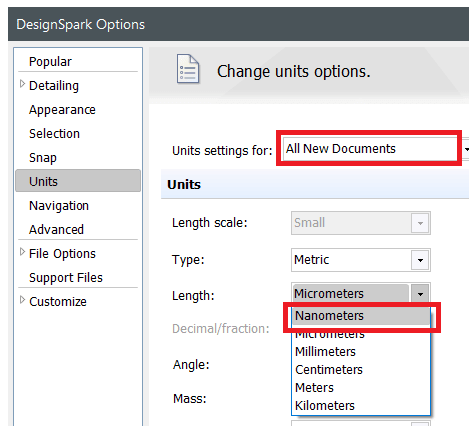
Task: Collapse the Length dropdown via its arrow
Action: click(x=420, y=294)
